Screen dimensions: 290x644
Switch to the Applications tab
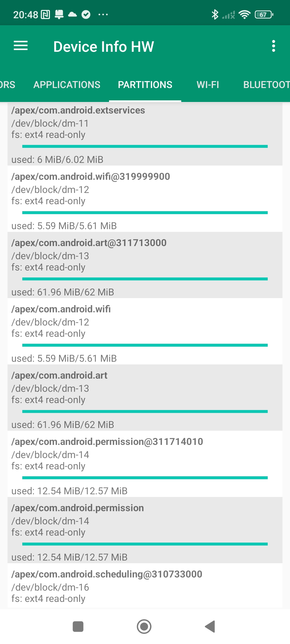[67, 85]
